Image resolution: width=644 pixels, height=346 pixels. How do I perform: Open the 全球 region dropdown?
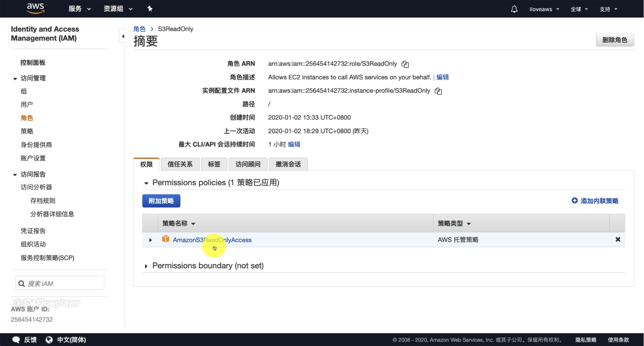coord(579,9)
